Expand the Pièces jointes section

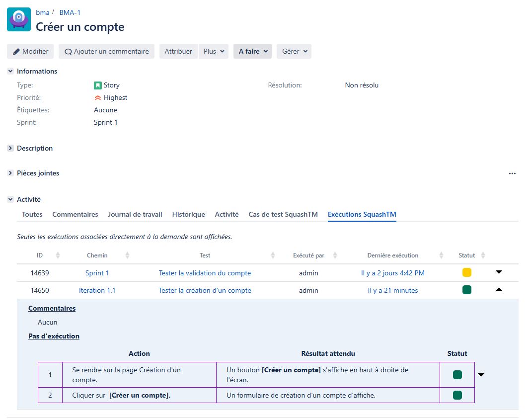[10, 173]
